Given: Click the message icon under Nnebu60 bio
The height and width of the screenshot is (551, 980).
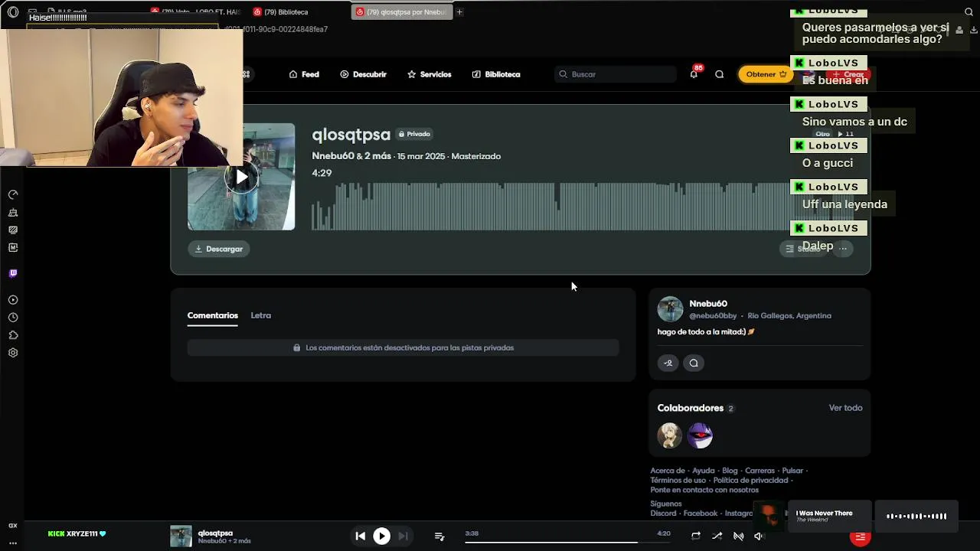Looking at the screenshot, I should pos(694,363).
